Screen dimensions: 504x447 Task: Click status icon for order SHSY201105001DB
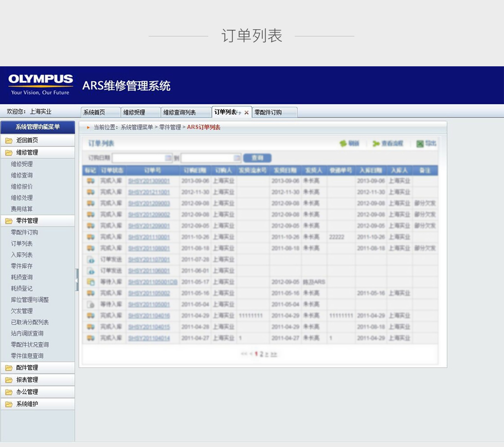pyautogui.click(x=91, y=282)
